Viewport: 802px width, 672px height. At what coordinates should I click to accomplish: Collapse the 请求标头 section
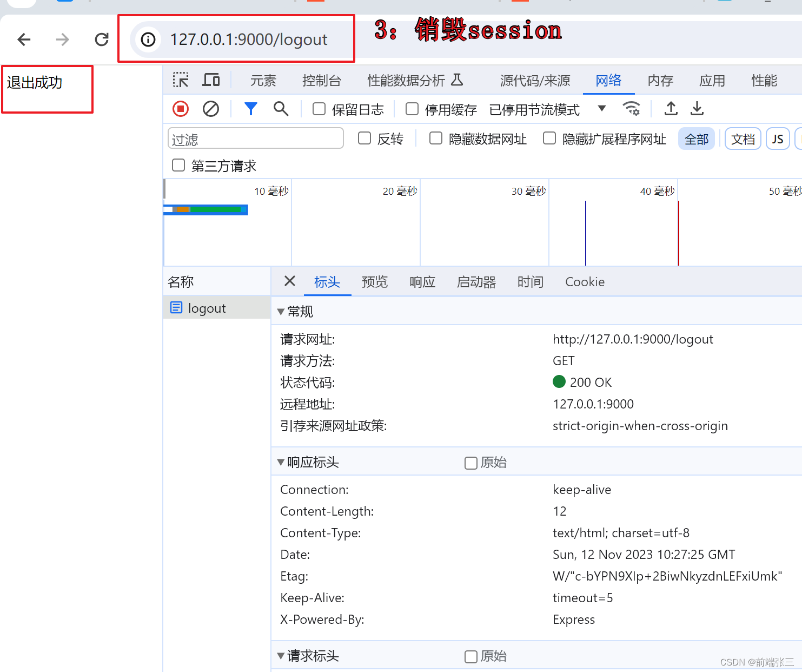[x=281, y=656]
